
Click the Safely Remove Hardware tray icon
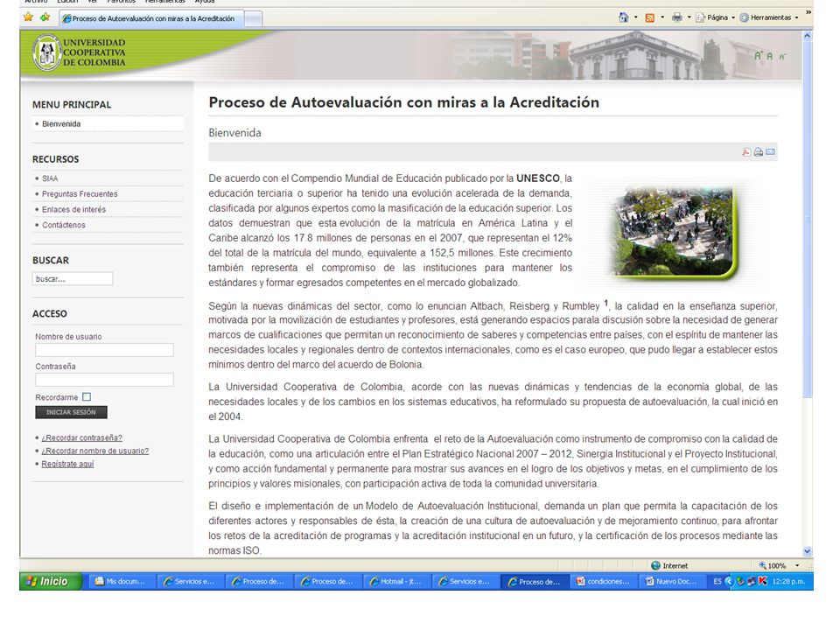coord(740,581)
